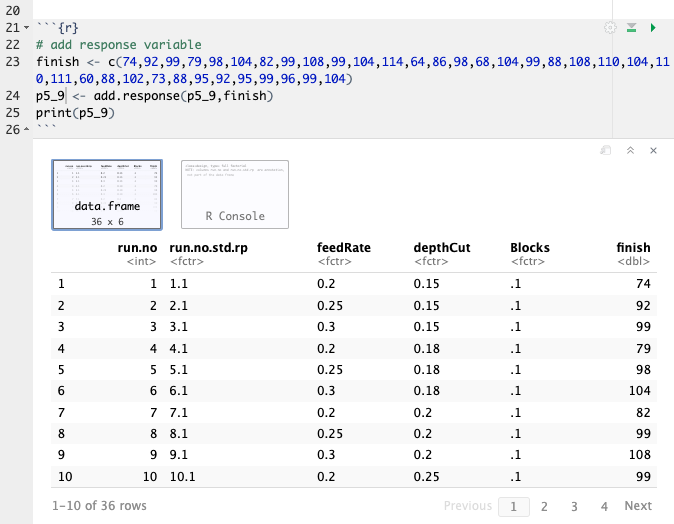Click feedRate 0.3 in row 3

pos(326,327)
